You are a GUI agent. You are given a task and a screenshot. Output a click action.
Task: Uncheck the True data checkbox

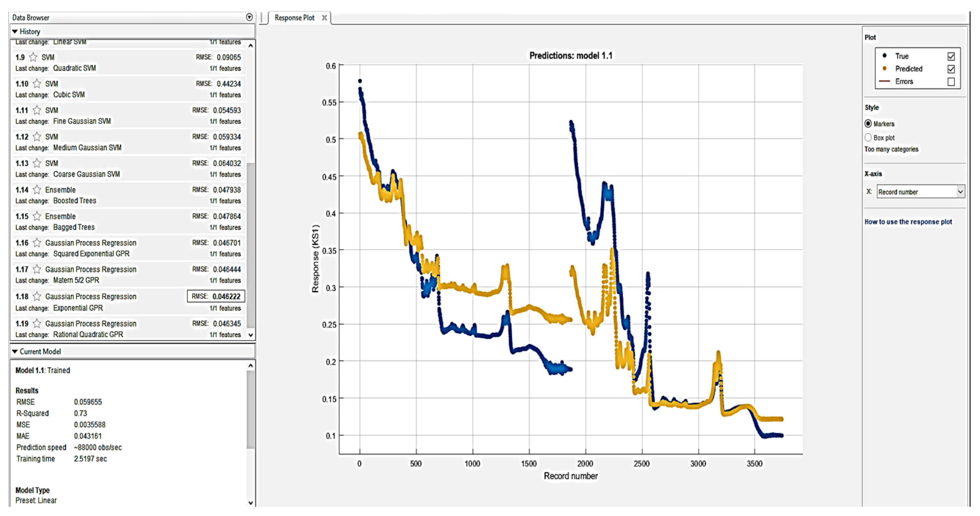coord(951,56)
